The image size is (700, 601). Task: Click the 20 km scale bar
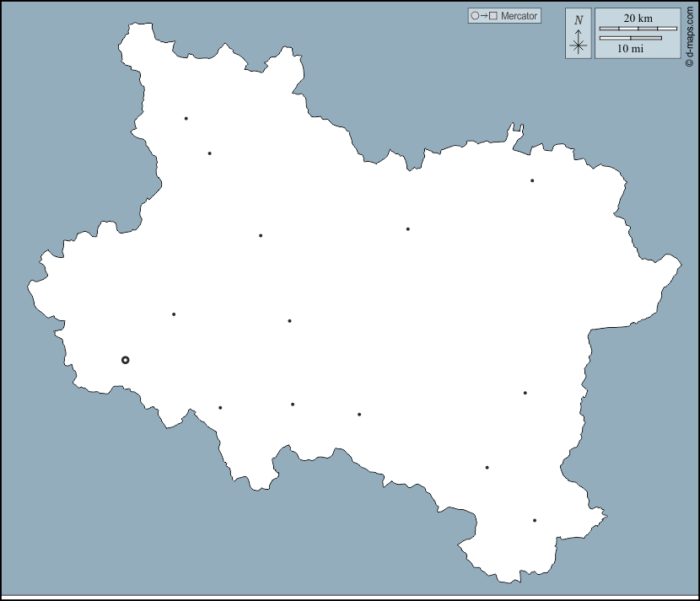pyautogui.click(x=638, y=29)
